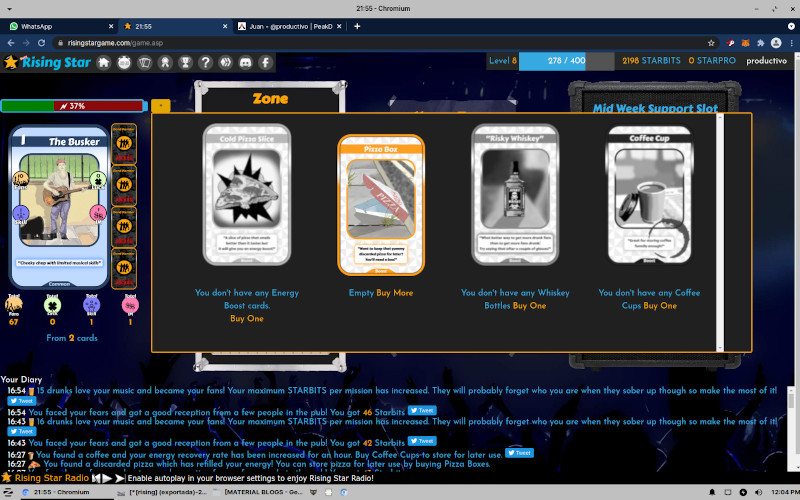Go back to previous page
Image resolution: width=800 pixels, height=500 pixels.
pyautogui.click(x=11, y=43)
